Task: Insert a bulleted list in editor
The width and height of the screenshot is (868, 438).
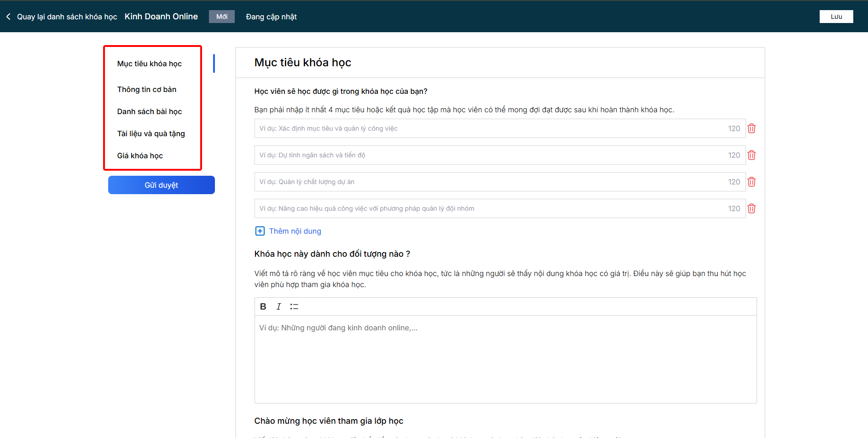Action: coord(294,306)
